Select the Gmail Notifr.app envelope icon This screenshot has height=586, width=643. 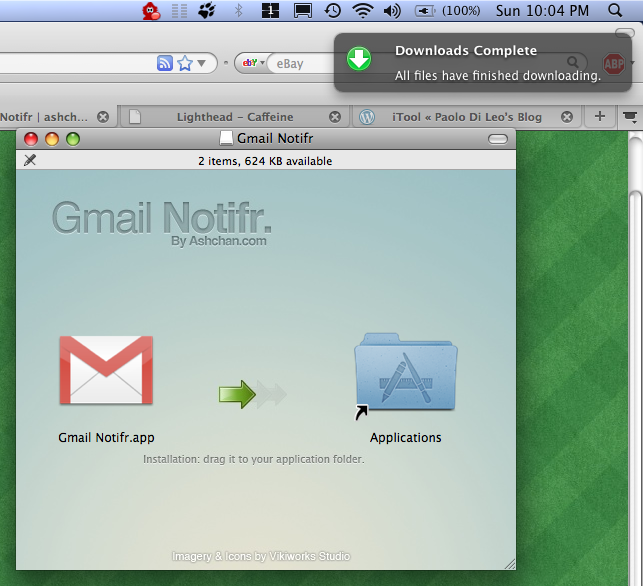pos(106,370)
